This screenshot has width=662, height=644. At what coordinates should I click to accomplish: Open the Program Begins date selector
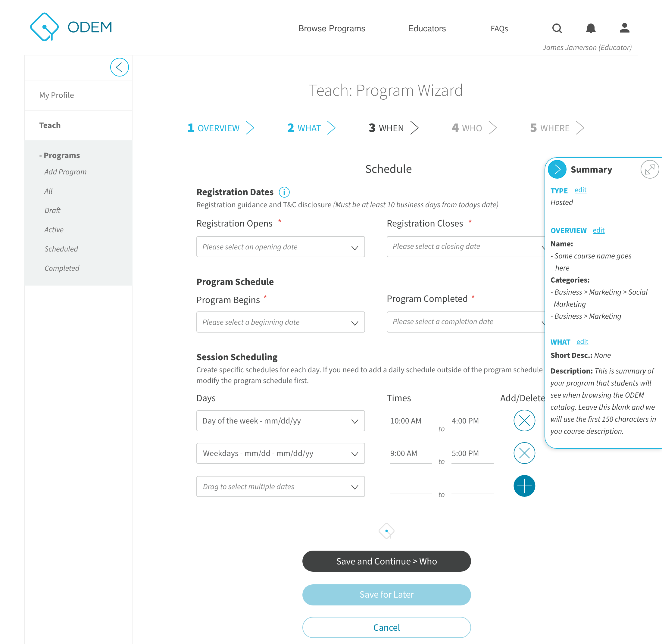[x=280, y=322]
